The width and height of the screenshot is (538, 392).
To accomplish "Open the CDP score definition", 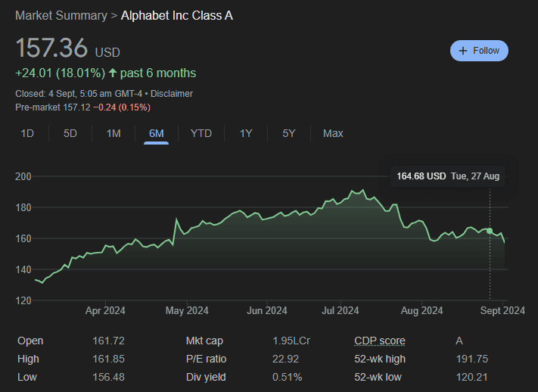I will pyautogui.click(x=380, y=341).
